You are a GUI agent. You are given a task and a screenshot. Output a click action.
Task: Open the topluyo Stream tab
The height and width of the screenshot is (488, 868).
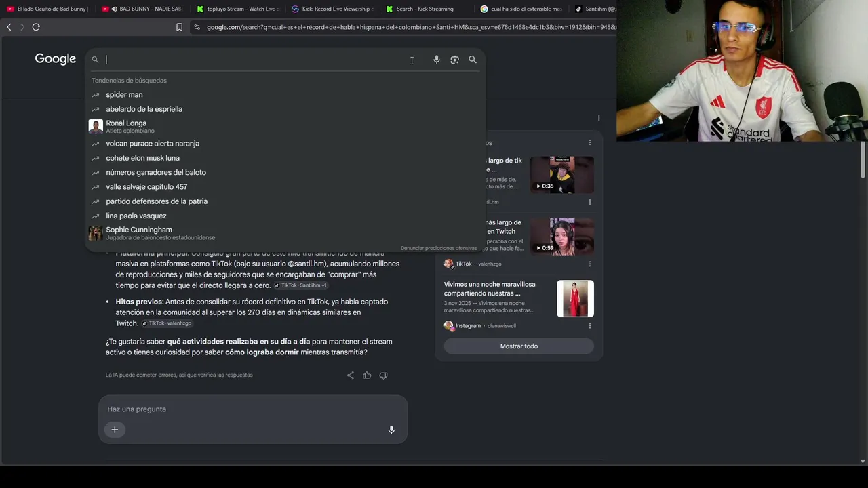click(x=237, y=9)
